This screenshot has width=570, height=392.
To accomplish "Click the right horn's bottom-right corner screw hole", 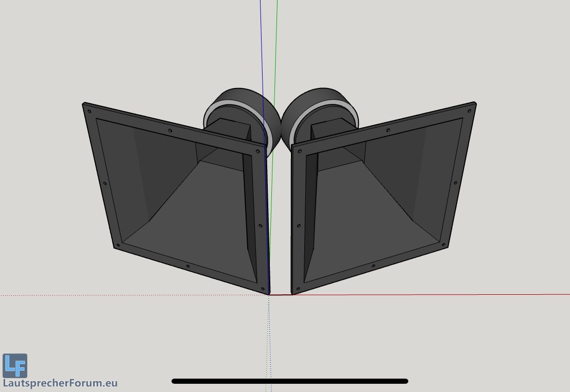I will (x=444, y=244).
